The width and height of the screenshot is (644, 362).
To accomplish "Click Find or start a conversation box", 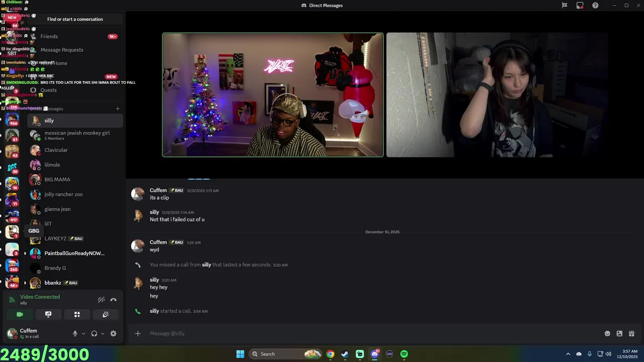I will 75,19.
